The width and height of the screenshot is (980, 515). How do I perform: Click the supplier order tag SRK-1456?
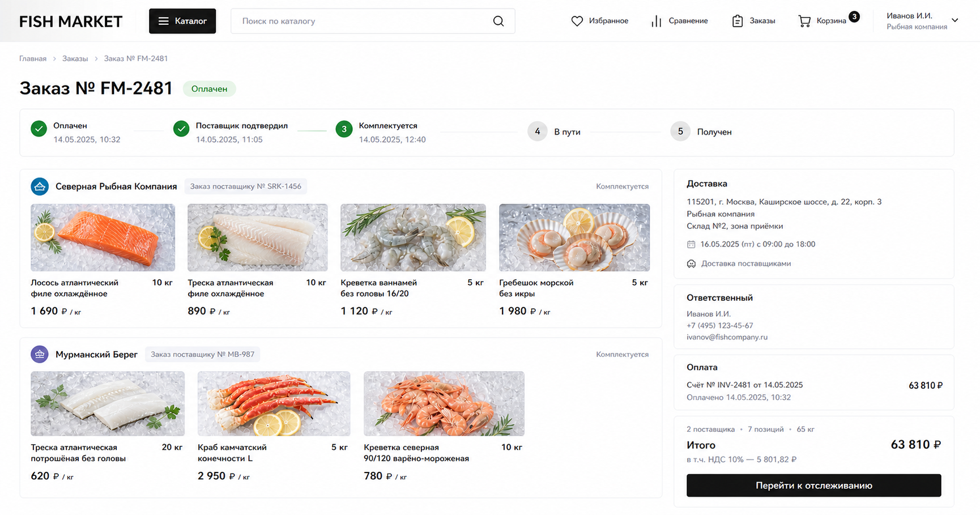pyautogui.click(x=246, y=186)
